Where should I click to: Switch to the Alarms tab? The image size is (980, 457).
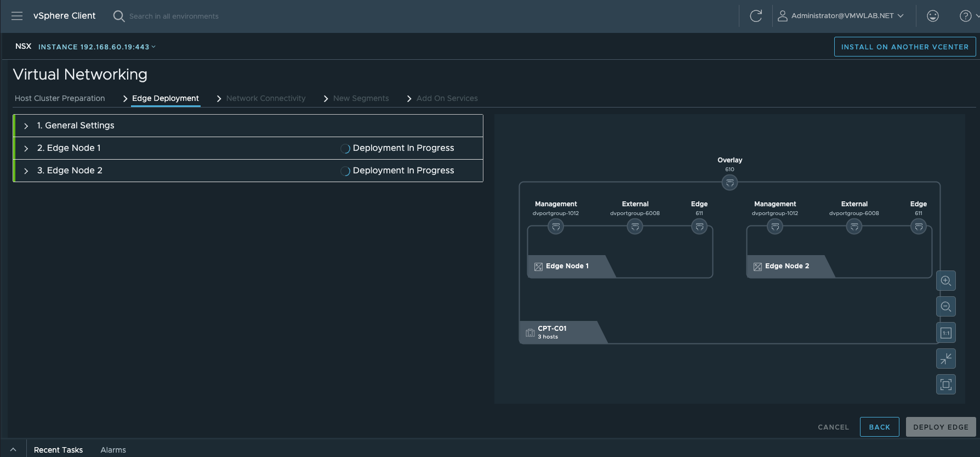click(x=113, y=450)
